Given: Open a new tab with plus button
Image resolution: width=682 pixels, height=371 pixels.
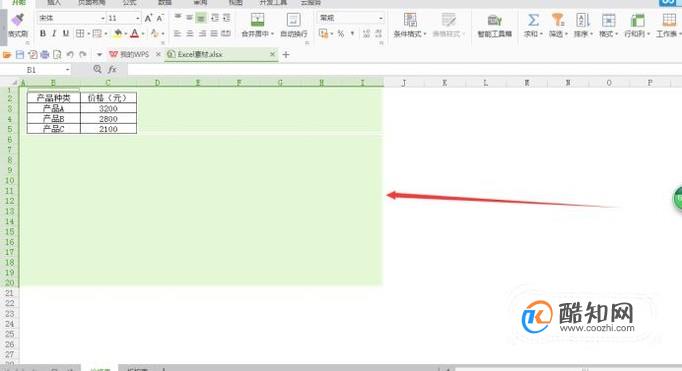Looking at the screenshot, I should [x=286, y=55].
